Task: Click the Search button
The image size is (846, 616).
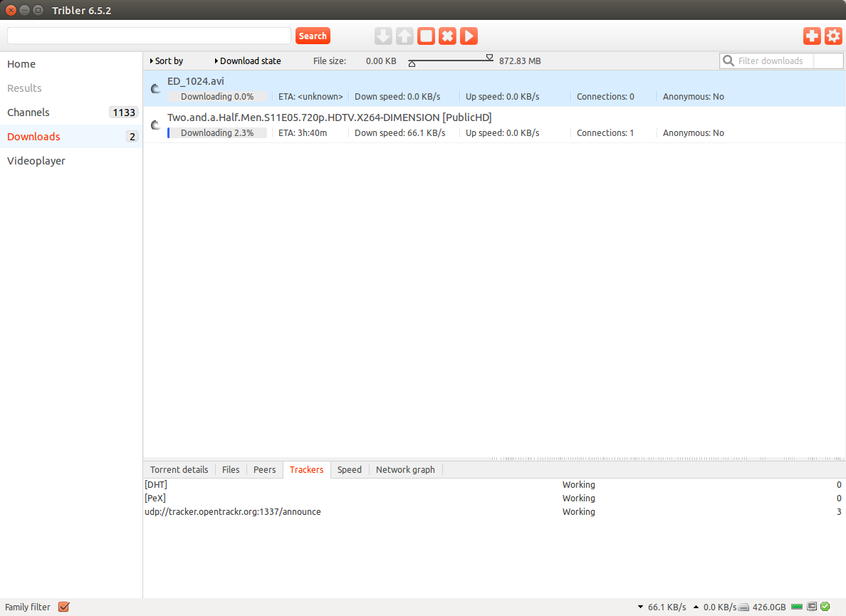Action: 313,36
